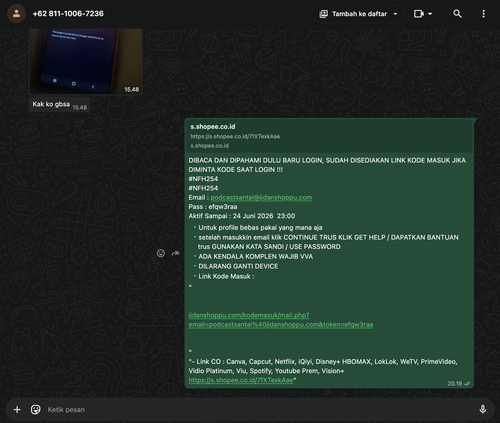Open the jidanshoppu.com/kodemasuk/mail.php link
Screen dimensions: 500x423
(281, 320)
